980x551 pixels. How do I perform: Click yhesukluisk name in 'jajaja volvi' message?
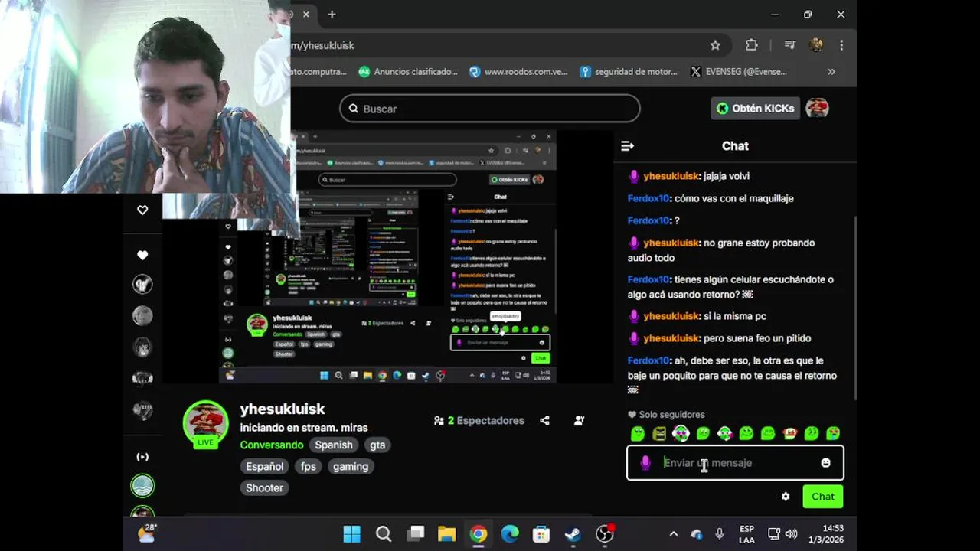tap(671, 176)
